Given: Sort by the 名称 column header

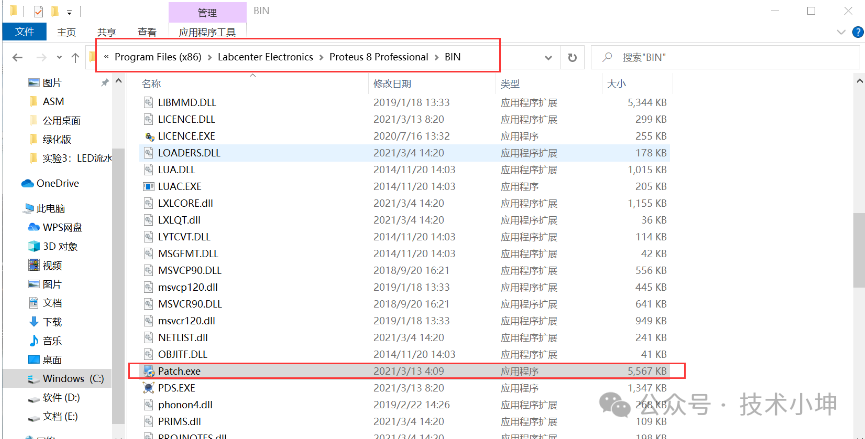Looking at the screenshot, I should (151, 84).
